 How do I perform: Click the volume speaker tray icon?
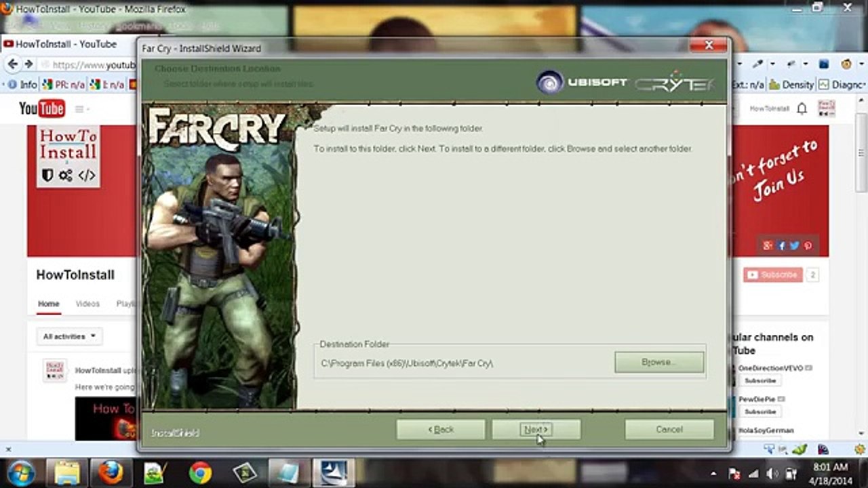(x=772, y=473)
